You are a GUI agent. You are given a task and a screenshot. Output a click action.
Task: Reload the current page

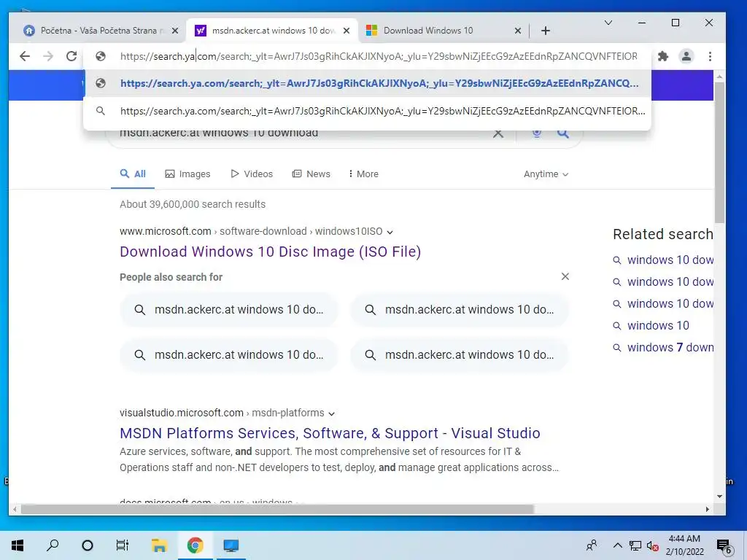point(71,56)
